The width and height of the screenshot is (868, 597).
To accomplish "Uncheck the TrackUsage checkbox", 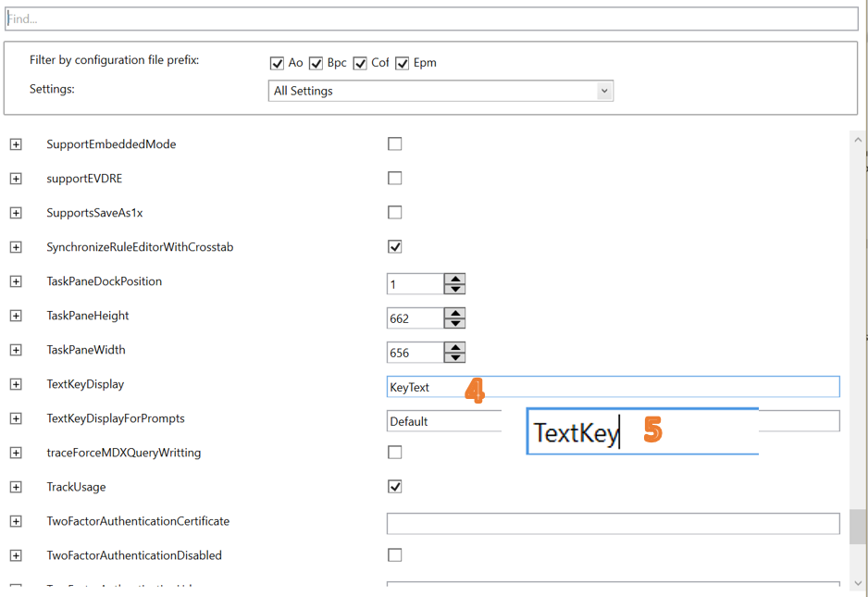I will pos(395,487).
